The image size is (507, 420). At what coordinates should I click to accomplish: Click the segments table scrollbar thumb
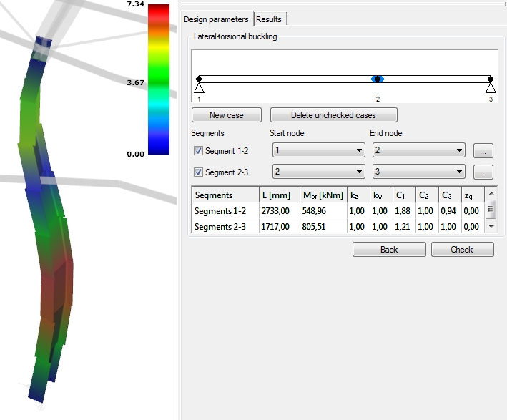click(491, 209)
